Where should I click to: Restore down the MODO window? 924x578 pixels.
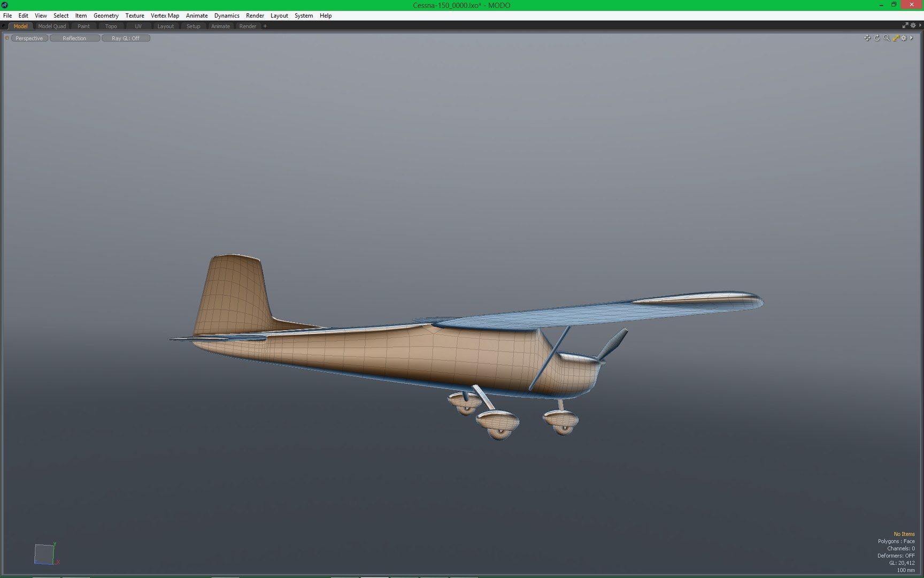(x=894, y=5)
